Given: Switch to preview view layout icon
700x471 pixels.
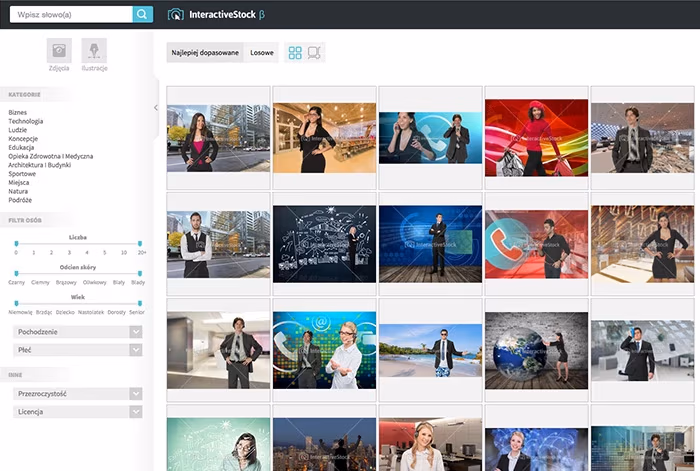Looking at the screenshot, I should (x=314, y=53).
